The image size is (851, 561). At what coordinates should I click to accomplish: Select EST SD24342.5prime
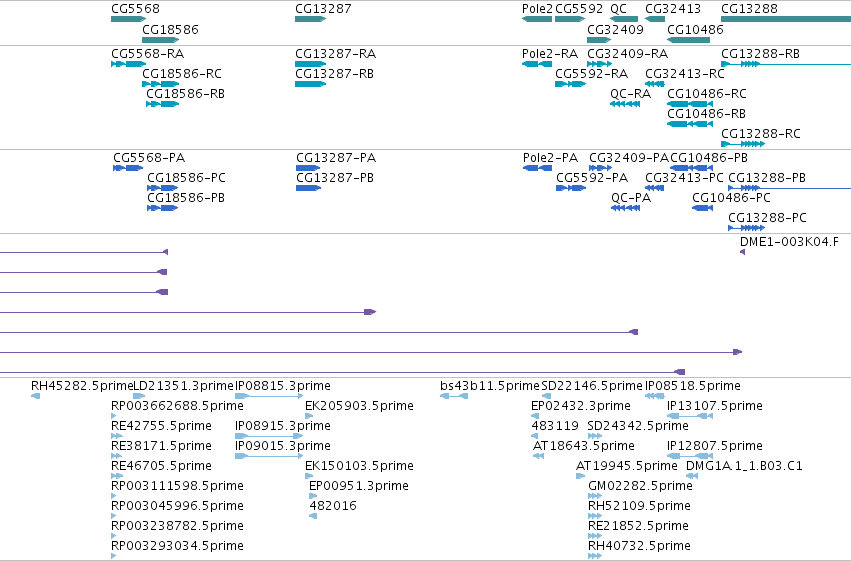click(x=595, y=436)
